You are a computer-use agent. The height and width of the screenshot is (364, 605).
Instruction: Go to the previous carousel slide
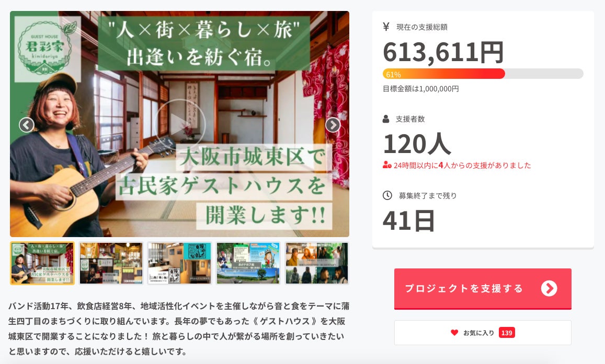(26, 125)
